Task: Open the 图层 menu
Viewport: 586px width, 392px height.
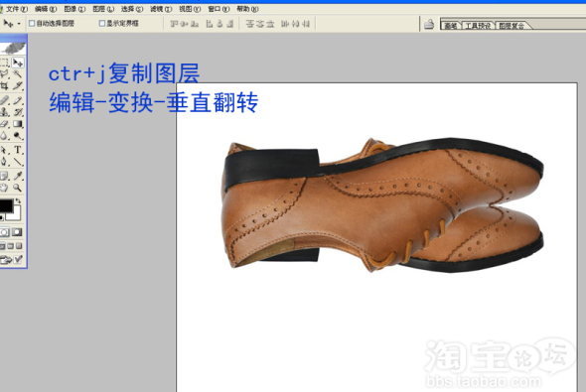Action: click(103, 9)
